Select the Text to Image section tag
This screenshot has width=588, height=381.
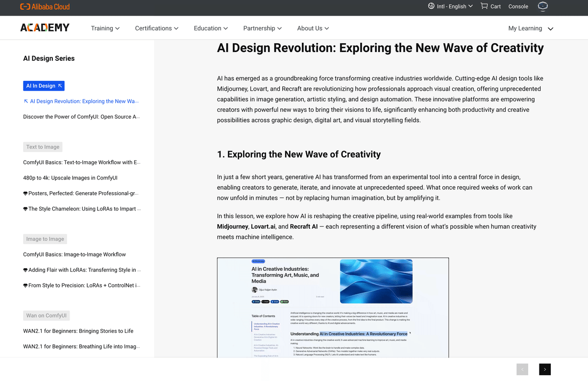43,147
